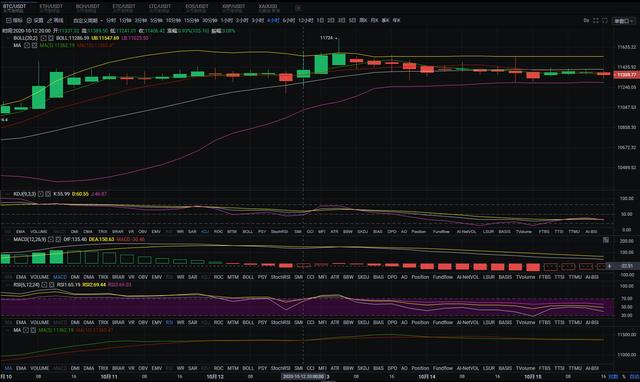The width and height of the screenshot is (640, 382).
Task: Click the MACD(12,26,9) settings icon
Action: (51, 239)
